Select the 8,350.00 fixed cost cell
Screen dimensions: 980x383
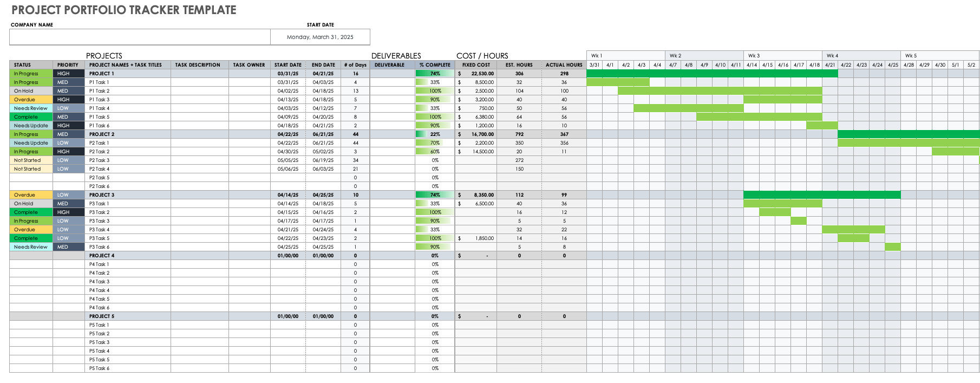point(476,195)
